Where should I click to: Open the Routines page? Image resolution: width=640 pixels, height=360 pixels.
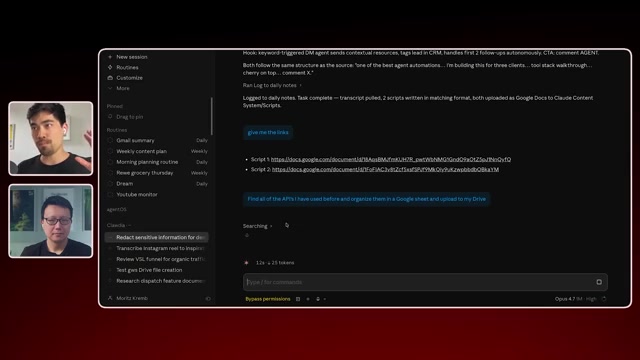pos(127,67)
